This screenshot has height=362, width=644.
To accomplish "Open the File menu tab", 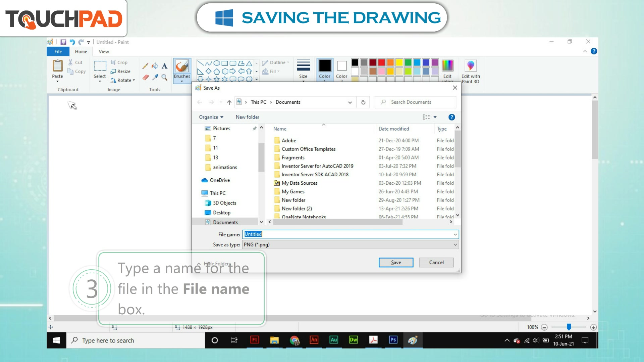I will tap(58, 51).
